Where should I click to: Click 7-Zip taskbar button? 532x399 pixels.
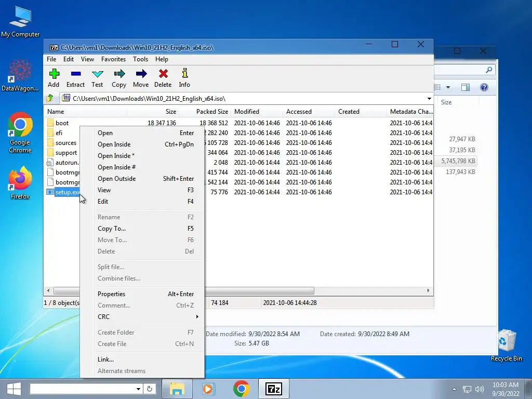pos(273,389)
